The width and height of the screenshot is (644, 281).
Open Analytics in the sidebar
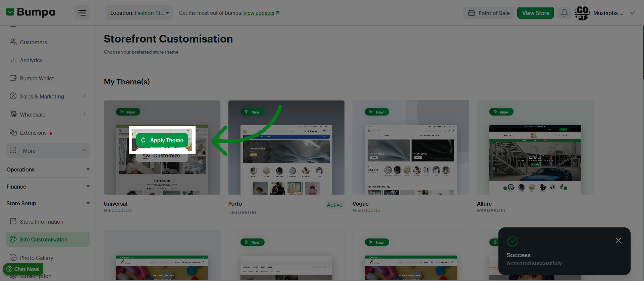click(x=31, y=60)
